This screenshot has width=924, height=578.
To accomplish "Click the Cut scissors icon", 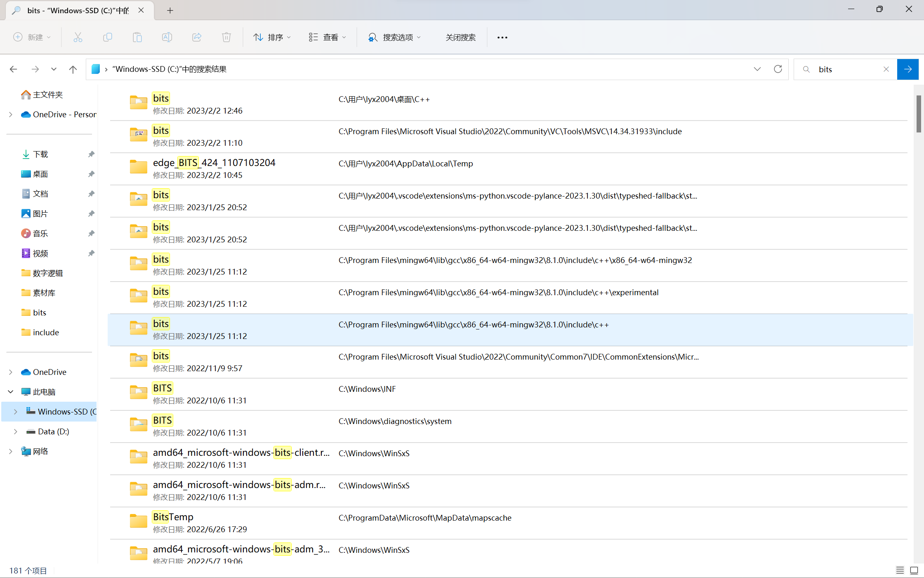I will coord(78,37).
